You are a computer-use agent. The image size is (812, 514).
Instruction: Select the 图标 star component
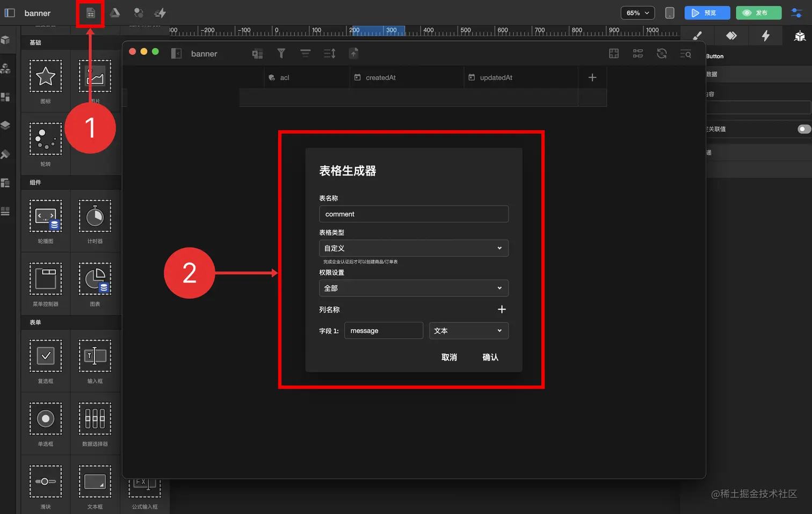pos(46,76)
